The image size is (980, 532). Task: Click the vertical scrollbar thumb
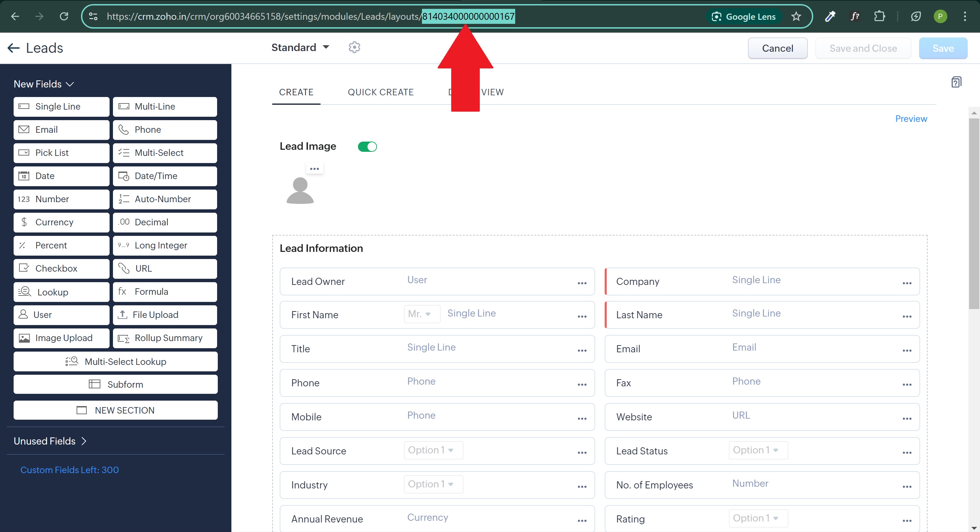click(x=974, y=213)
